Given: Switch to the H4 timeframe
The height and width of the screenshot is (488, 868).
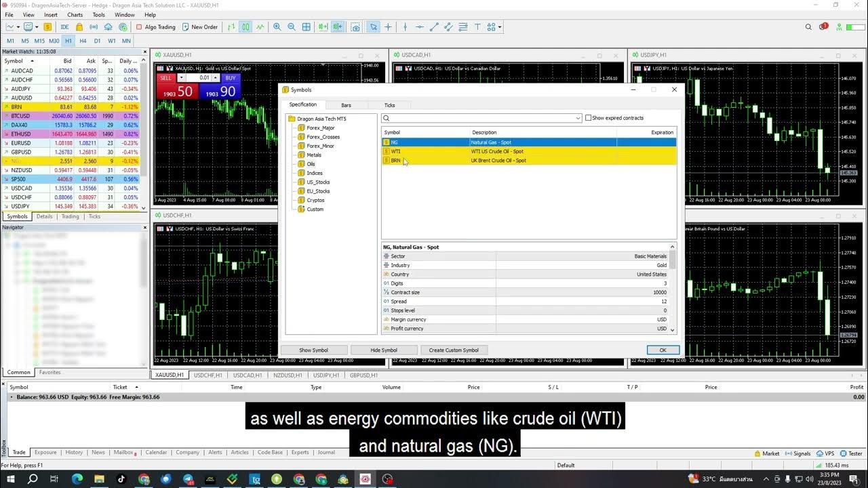Looking at the screenshot, I should click(x=83, y=41).
